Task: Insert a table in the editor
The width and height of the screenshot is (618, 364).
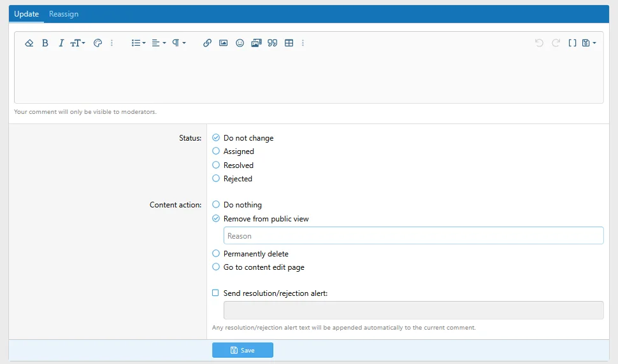Action: [289, 43]
